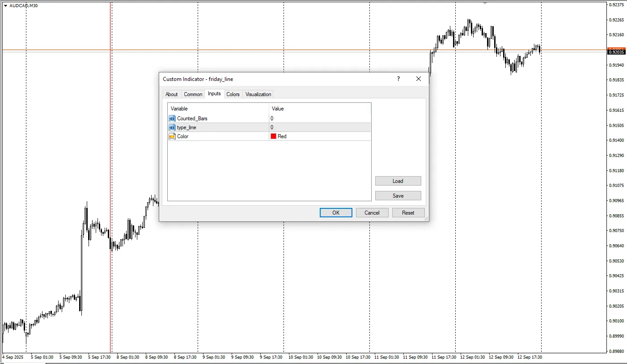This screenshot has width=627, height=364.
Task: Click the Color variable row icon
Action: pos(172,136)
